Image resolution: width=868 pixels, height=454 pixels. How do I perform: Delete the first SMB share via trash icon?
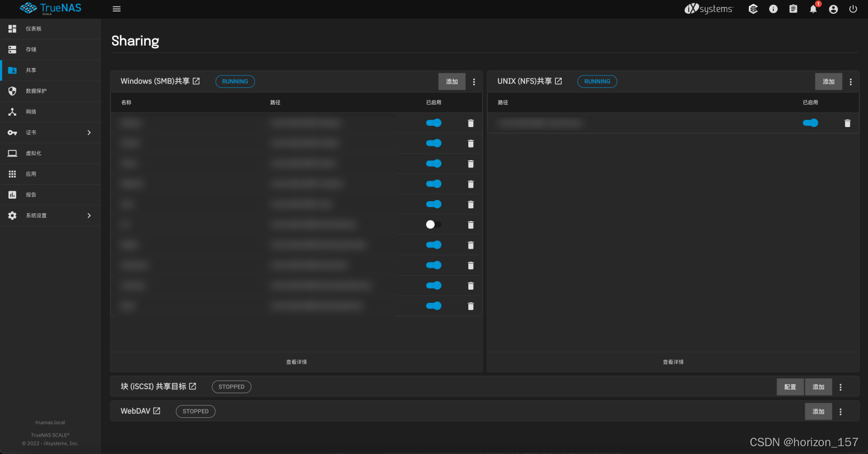pyautogui.click(x=471, y=123)
